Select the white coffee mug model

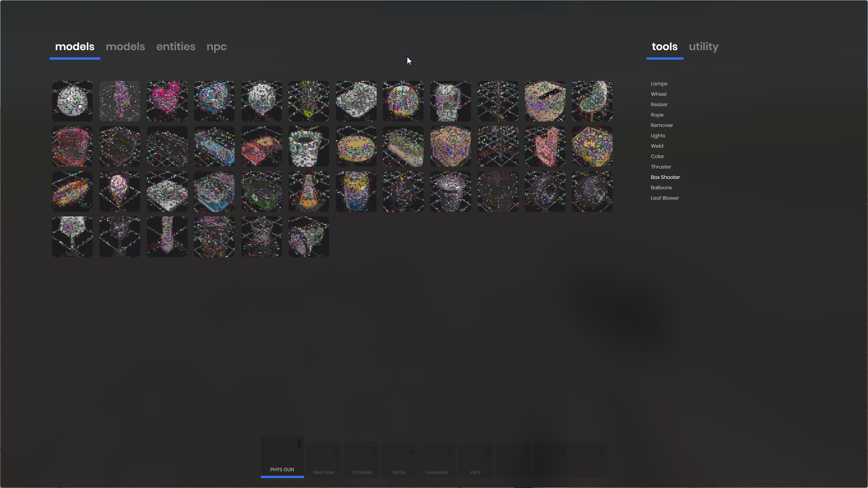point(308,146)
